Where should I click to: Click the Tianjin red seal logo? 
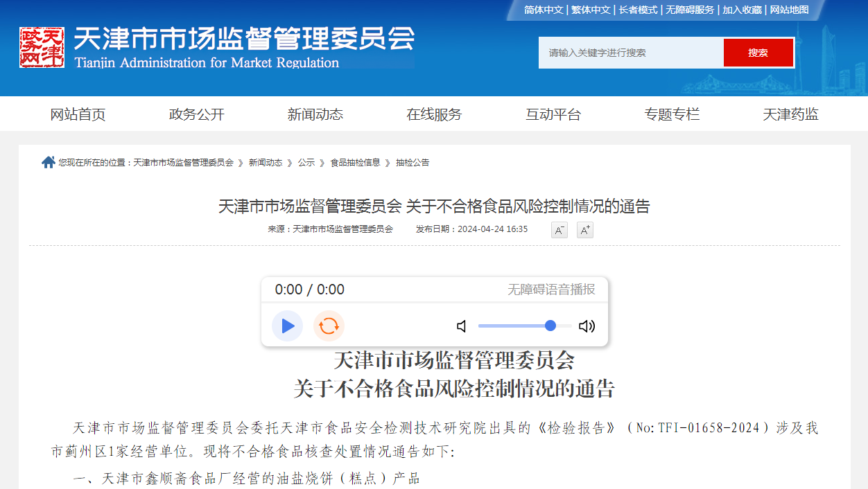coord(42,47)
